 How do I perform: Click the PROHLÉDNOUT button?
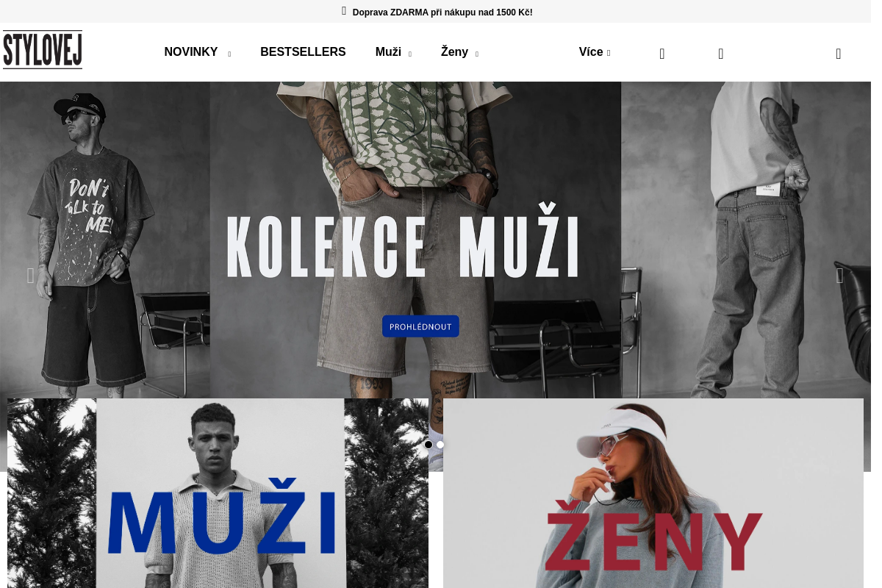point(420,326)
